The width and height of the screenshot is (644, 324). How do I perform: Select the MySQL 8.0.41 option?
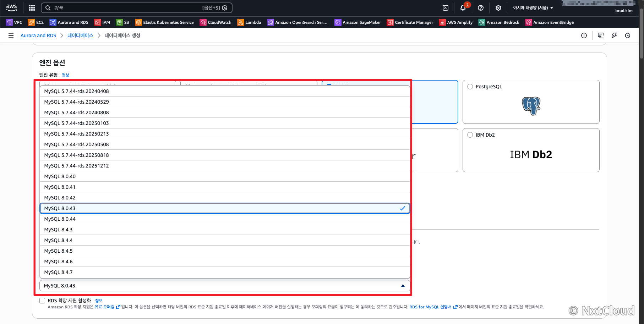(x=225, y=187)
